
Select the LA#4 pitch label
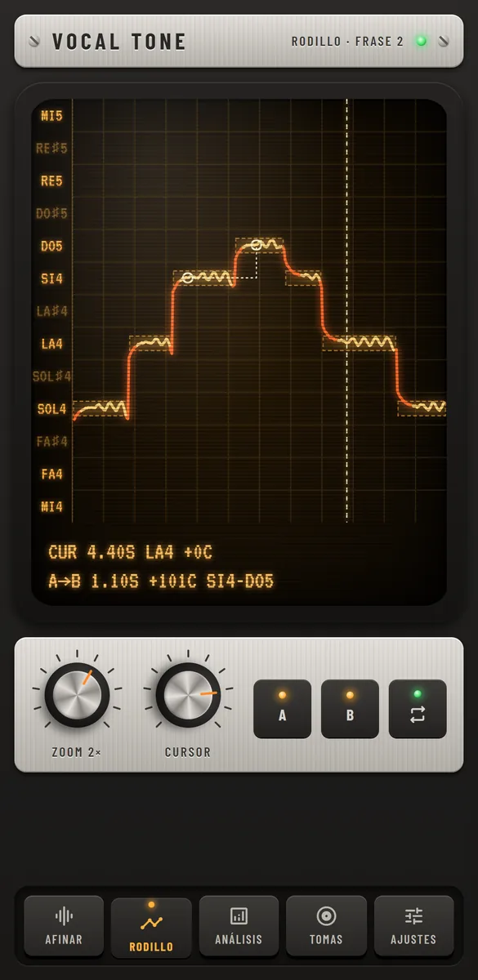click(x=51, y=311)
